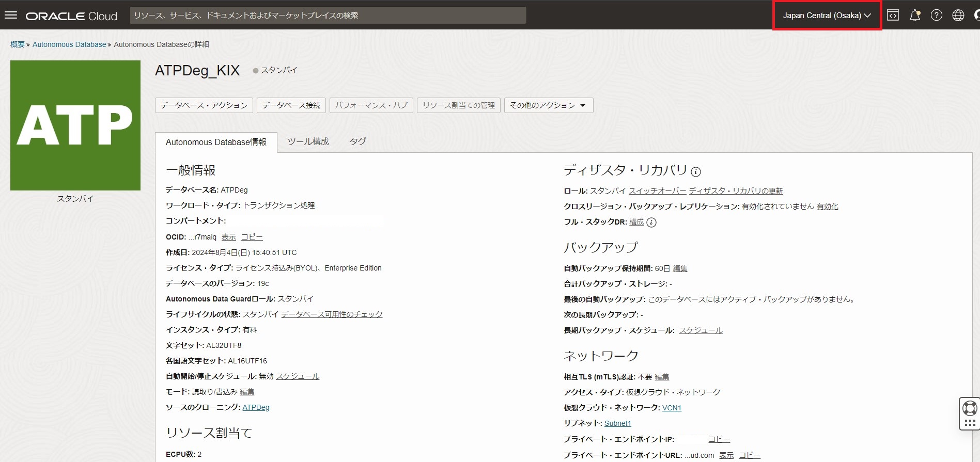Image resolution: width=980 pixels, height=462 pixels.
Task: Open the hamburger navigation menu
Action: 11,15
